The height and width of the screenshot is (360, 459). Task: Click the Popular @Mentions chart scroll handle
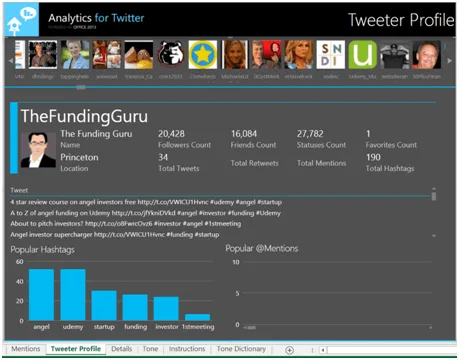click(x=251, y=328)
